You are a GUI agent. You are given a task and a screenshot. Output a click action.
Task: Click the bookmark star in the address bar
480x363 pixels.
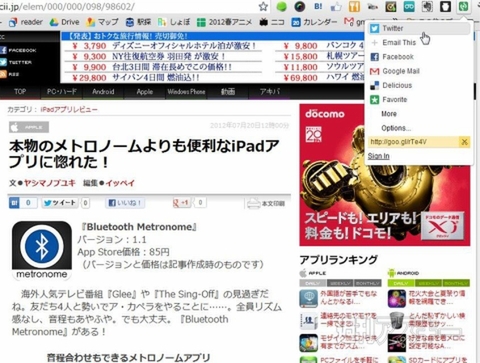263,6
